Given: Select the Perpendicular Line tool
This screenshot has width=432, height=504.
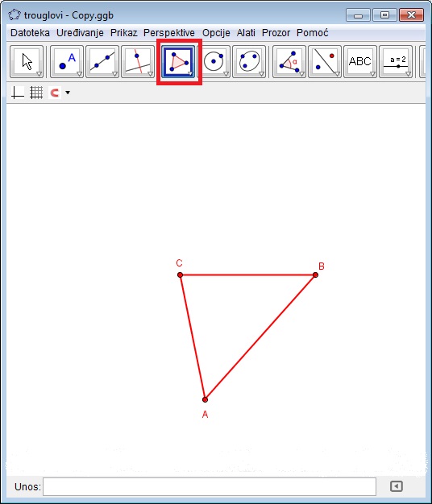Looking at the screenshot, I should (138, 62).
